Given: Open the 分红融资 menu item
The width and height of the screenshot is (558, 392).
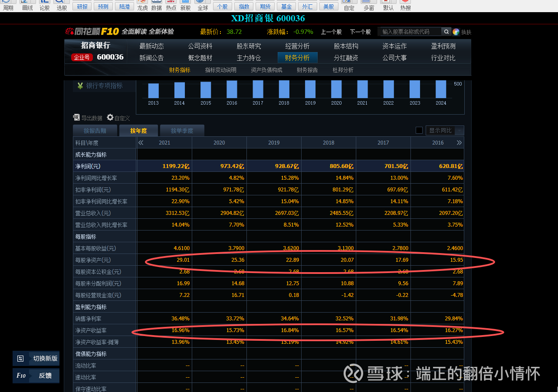Looking at the screenshot, I should pos(346,58).
